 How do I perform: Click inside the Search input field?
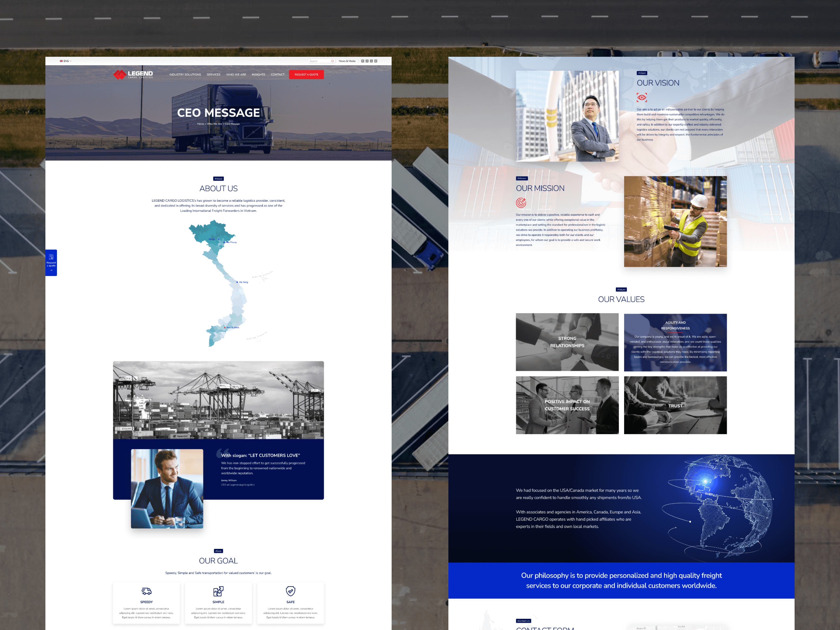(x=319, y=61)
